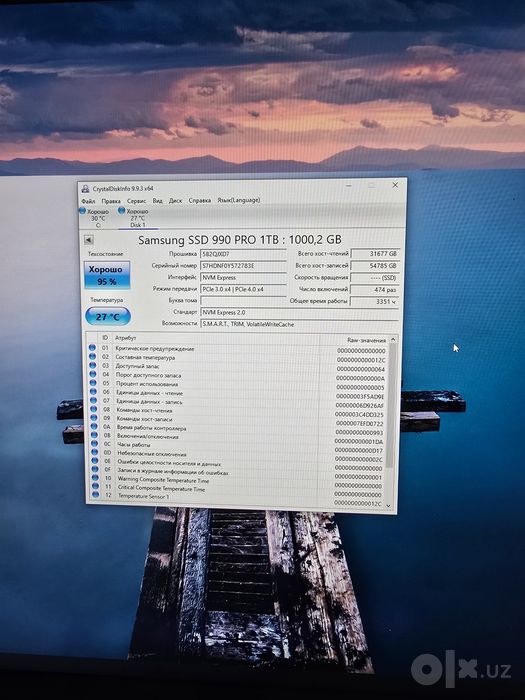
Task: Click the empty Буква тома field
Action: (x=243, y=300)
